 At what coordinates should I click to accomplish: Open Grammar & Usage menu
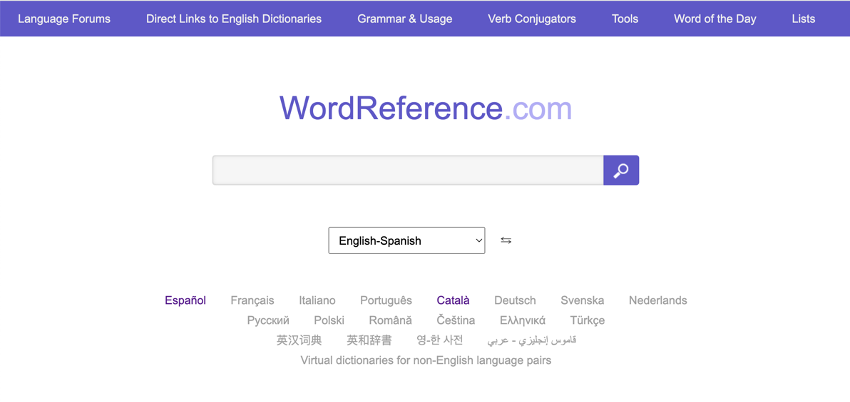404,19
